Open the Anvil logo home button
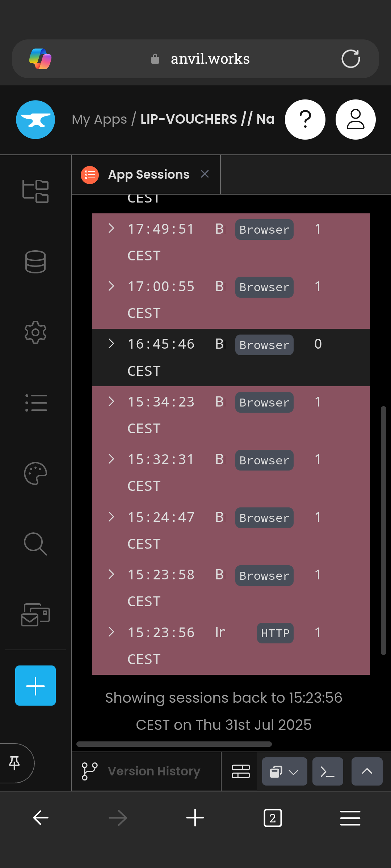The height and width of the screenshot is (868, 391). 35,120
